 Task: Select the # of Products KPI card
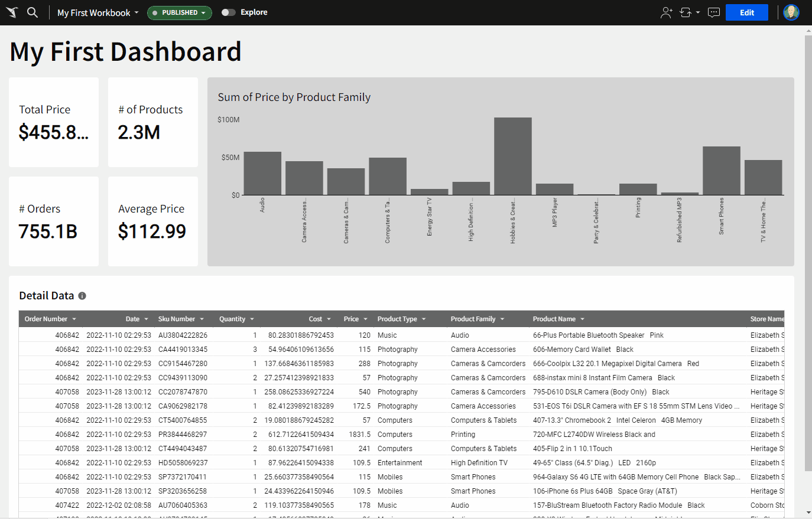153,122
